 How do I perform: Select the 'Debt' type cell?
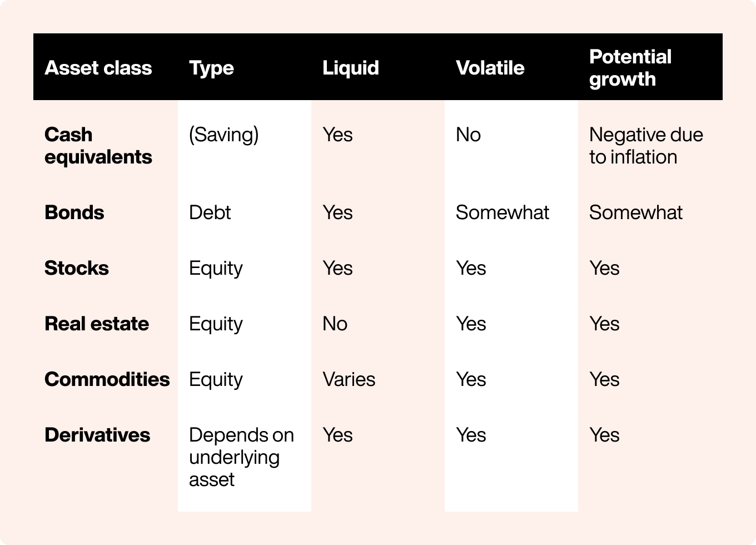click(210, 212)
